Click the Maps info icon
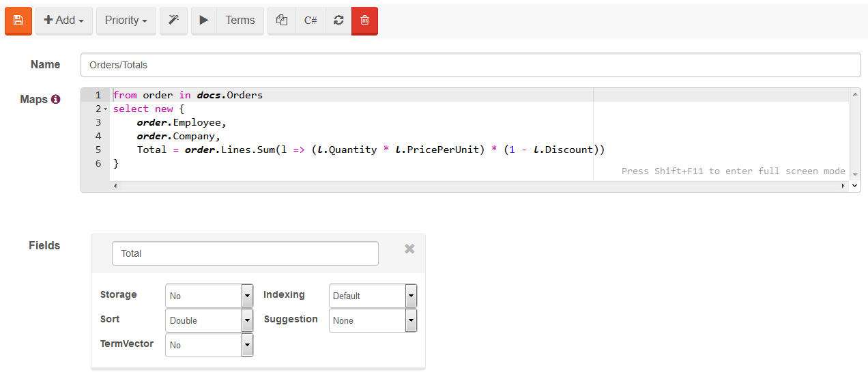The image size is (868, 377). (x=56, y=99)
